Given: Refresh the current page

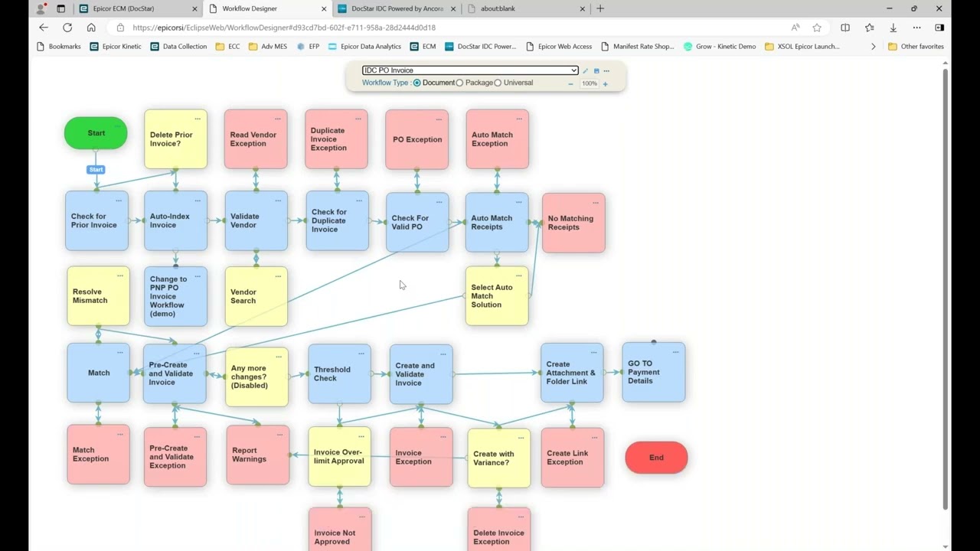Looking at the screenshot, I should 67,28.
